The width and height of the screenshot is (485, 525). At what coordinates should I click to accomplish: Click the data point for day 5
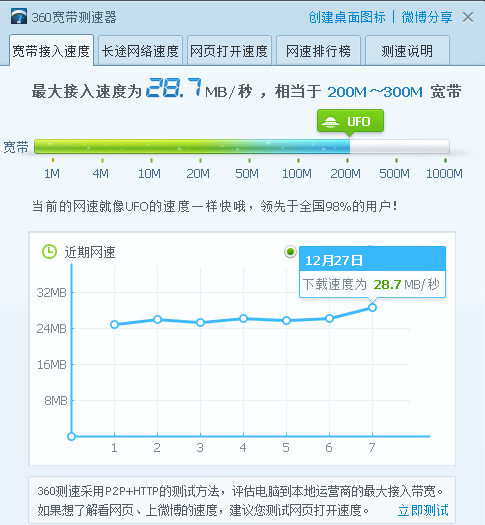coord(286,320)
